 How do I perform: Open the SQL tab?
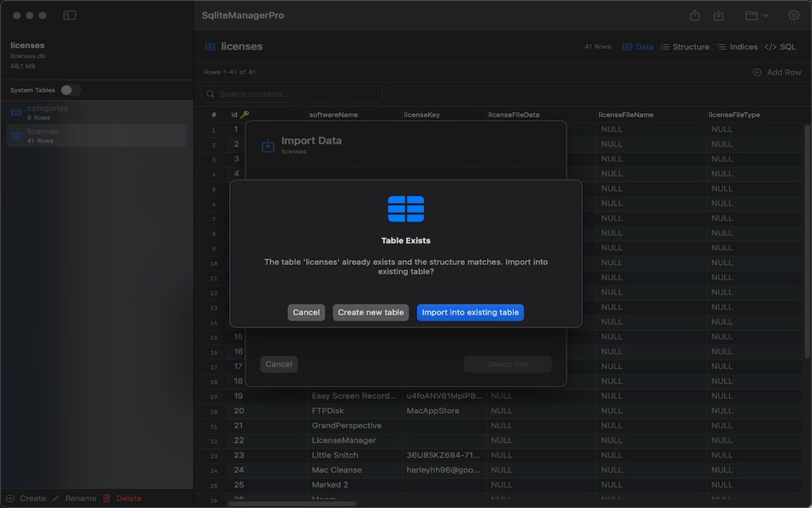[778, 46]
